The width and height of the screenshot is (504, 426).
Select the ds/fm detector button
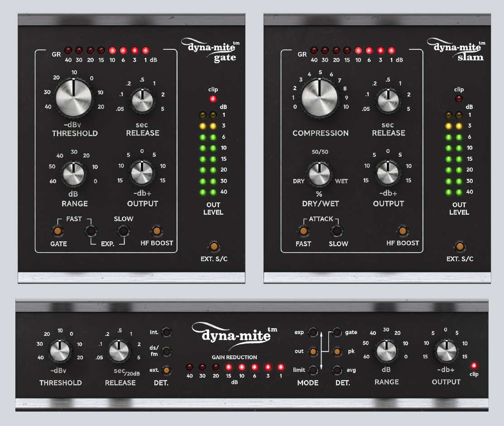click(166, 351)
